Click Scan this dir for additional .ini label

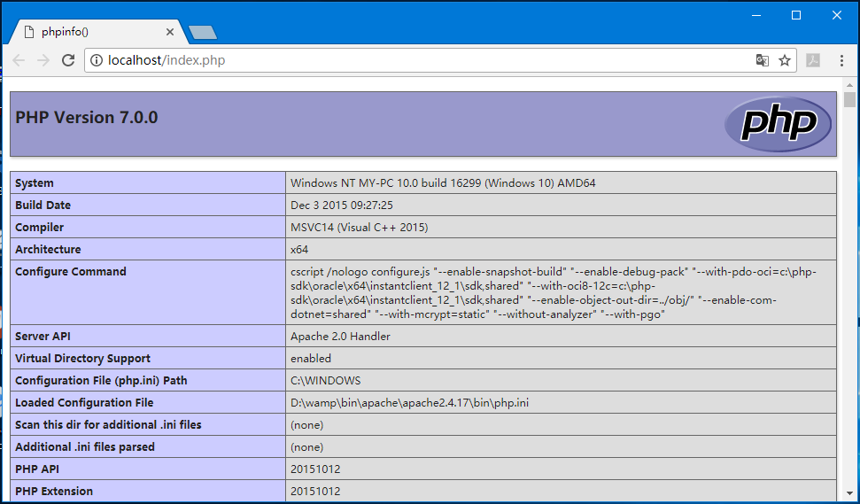click(x=108, y=424)
